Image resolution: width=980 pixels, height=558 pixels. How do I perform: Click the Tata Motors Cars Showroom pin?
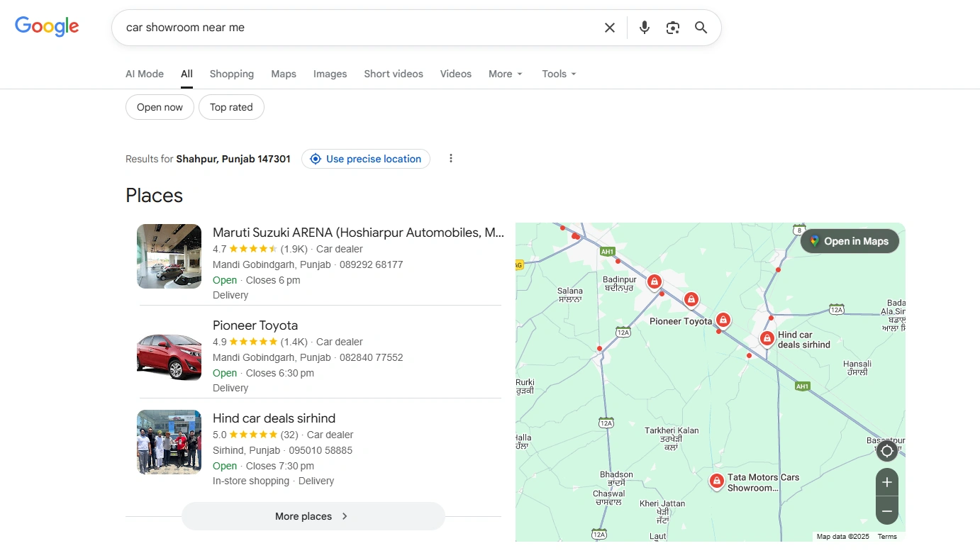click(x=716, y=481)
